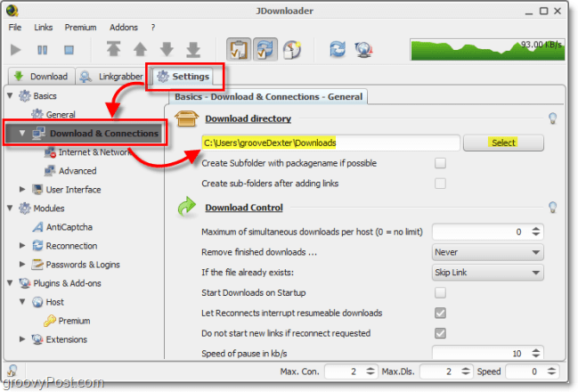
Task: Open Remove finished downloads dropdown
Action: (488, 252)
